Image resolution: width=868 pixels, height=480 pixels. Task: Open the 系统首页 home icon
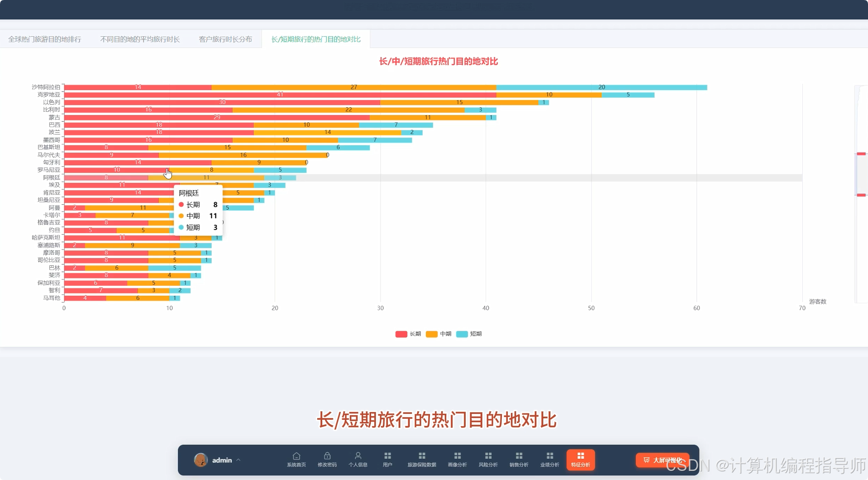296,459
